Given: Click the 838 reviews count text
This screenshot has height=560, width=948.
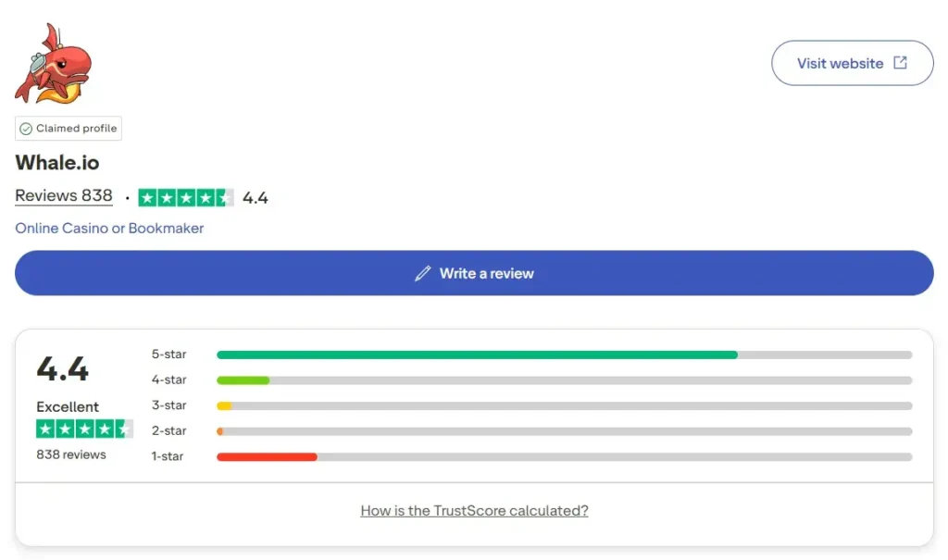Looking at the screenshot, I should pyautogui.click(x=70, y=454).
